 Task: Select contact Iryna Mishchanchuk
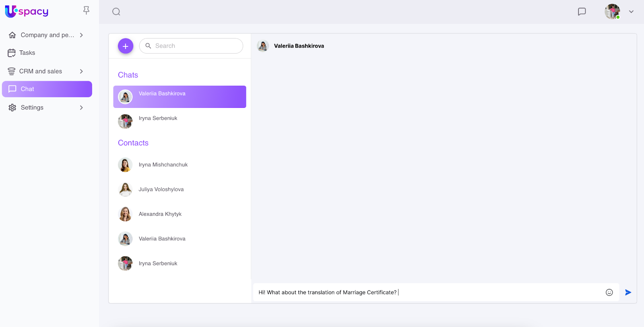pos(163,165)
